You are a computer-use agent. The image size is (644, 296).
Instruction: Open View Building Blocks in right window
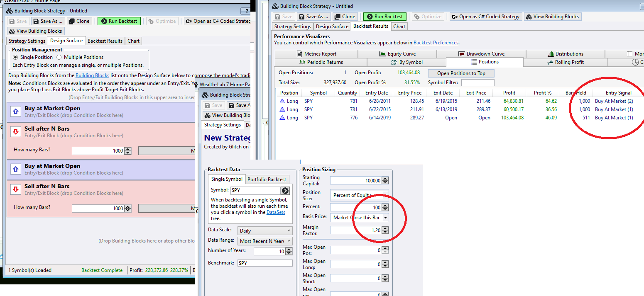[552, 17]
